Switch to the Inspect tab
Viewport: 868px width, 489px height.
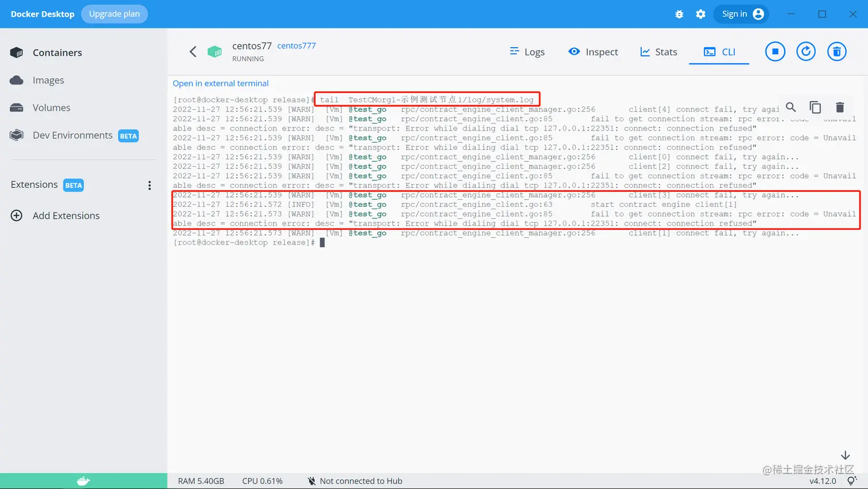pyautogui.click(x=593, y=52)
